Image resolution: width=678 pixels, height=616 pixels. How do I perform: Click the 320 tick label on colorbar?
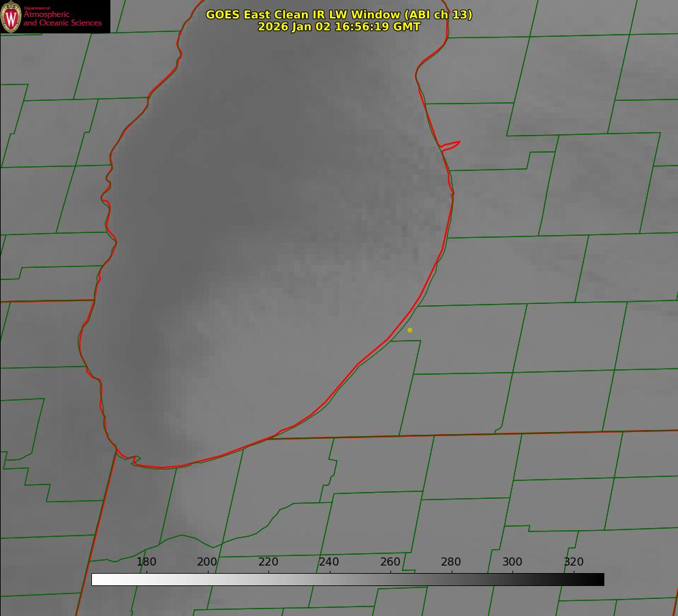[x=573, y=562]
